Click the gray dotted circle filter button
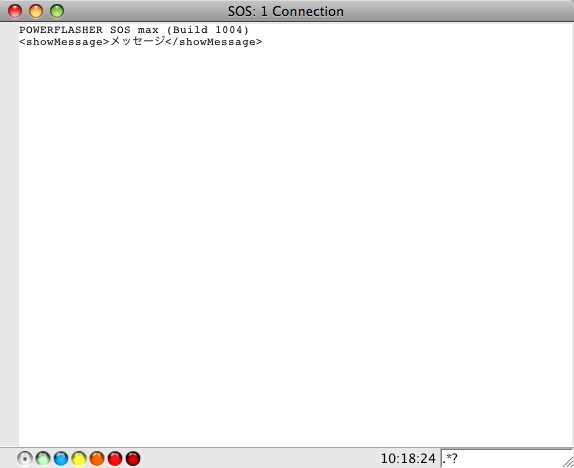This screenshot has width=574, height=468. click(x=25, y=458)
